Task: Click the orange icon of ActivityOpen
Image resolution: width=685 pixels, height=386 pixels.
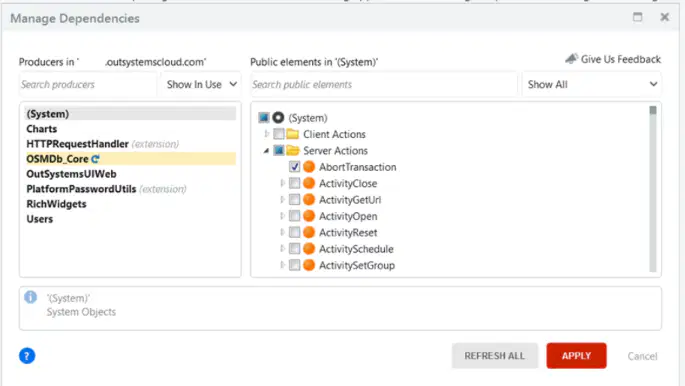Action: [x=309, y=216]
